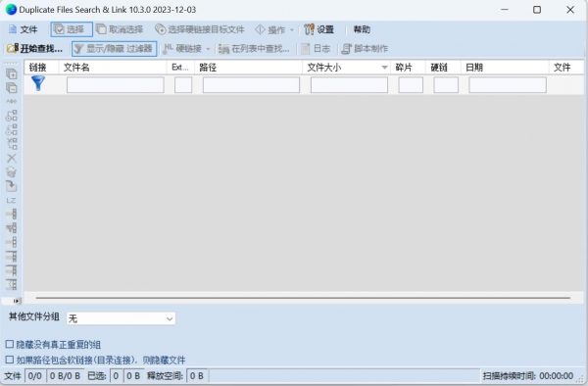Click the 文件名 filter input field

(115, 84)
